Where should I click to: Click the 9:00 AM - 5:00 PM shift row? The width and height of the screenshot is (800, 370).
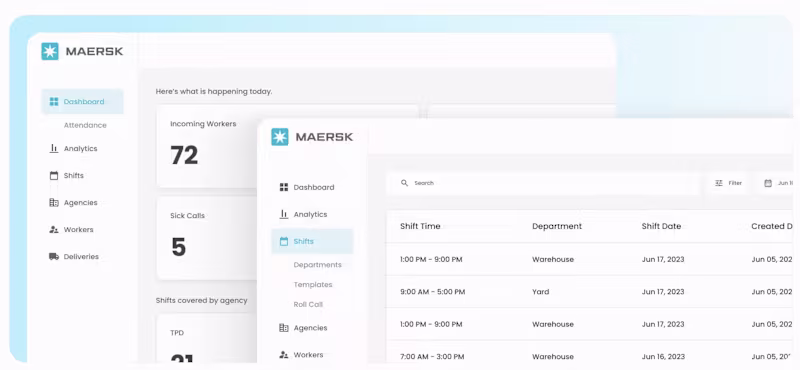point(589,292)
